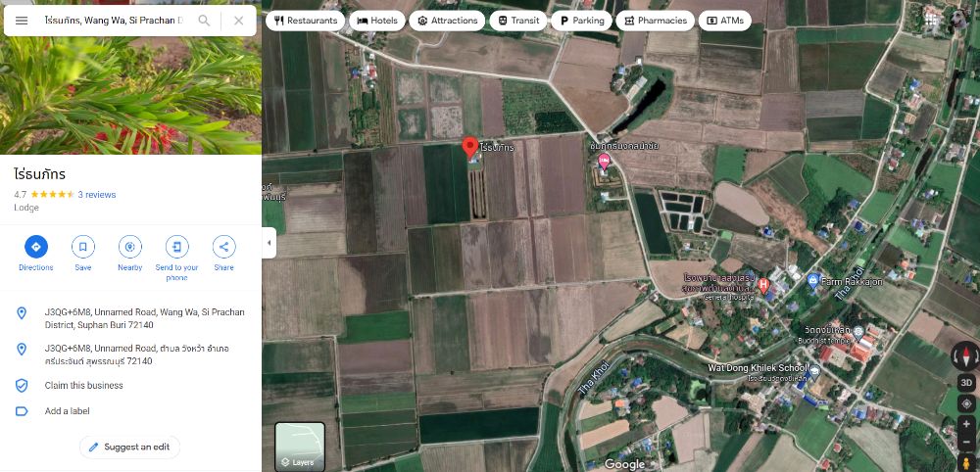980x472 pixels.
Task: Filter map by Restaurants
Action: coord(305,21)
